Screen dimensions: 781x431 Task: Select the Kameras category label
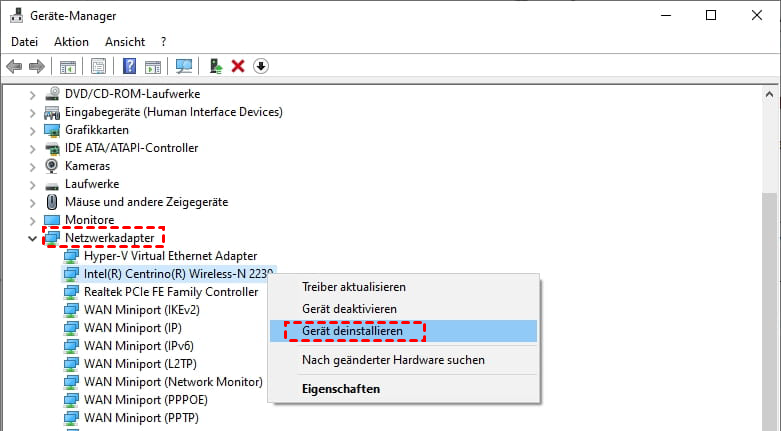pos(88,166)
